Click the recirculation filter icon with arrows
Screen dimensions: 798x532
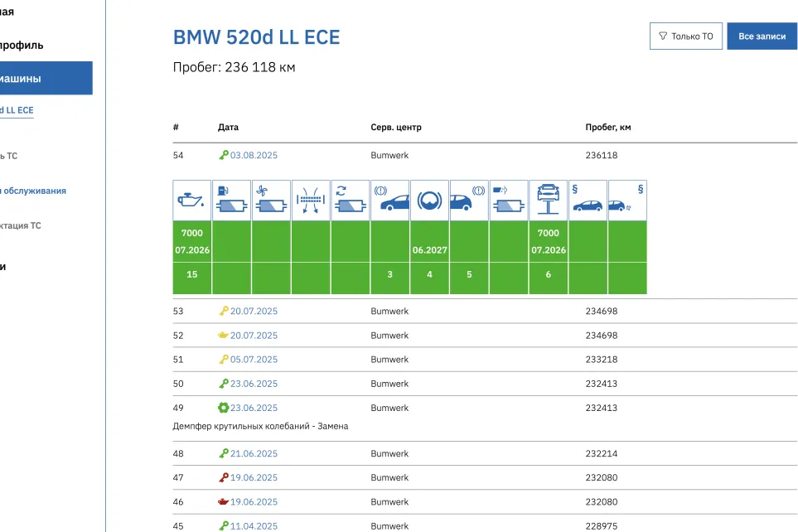click(x=351, y=200)
